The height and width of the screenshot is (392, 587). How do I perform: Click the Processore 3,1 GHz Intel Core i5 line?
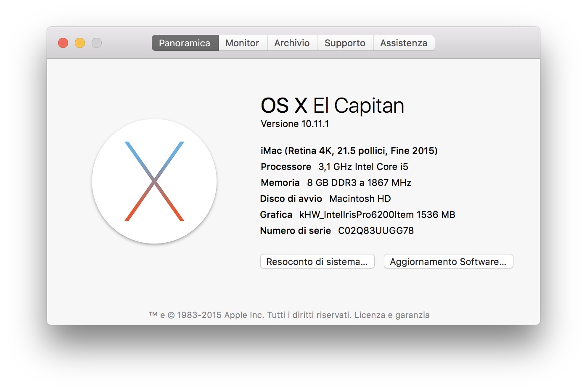334,167
